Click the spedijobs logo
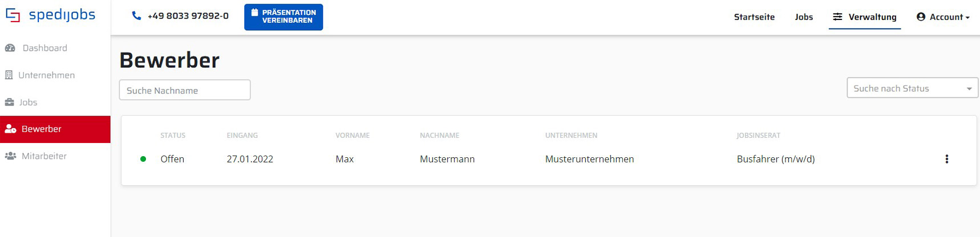The width and height of the screenshot is (980, 237). point(50,15)
